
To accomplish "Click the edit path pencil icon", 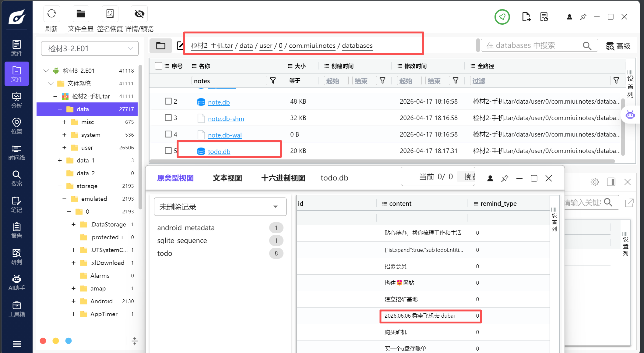I will click(x=180, y=46).
